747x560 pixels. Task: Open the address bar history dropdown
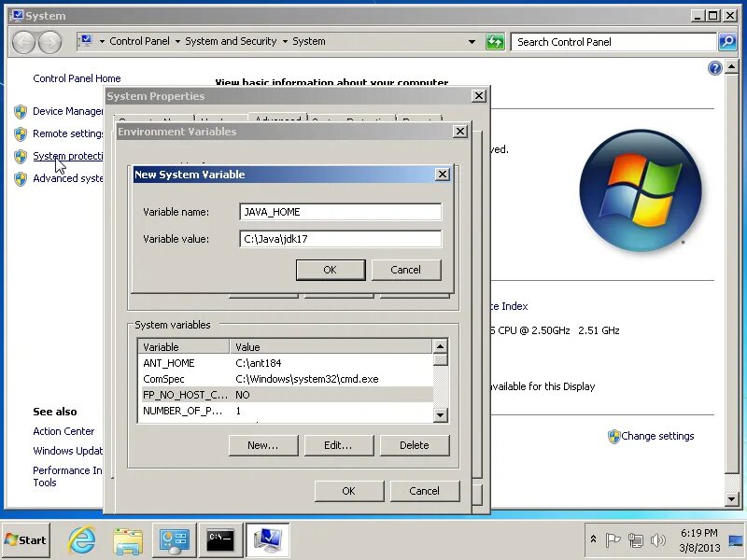(472, 42)
